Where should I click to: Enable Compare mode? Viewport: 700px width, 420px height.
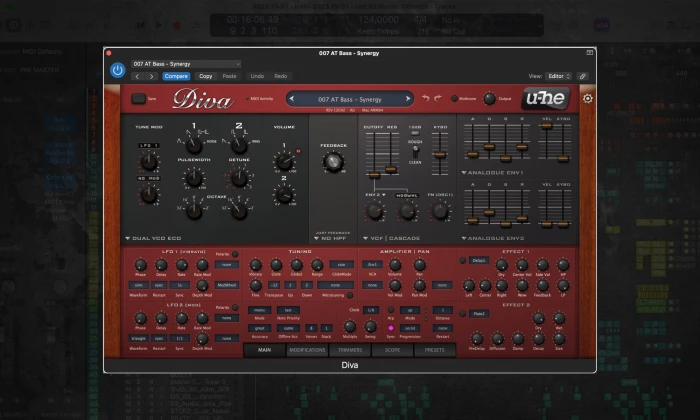coord(176,76)
